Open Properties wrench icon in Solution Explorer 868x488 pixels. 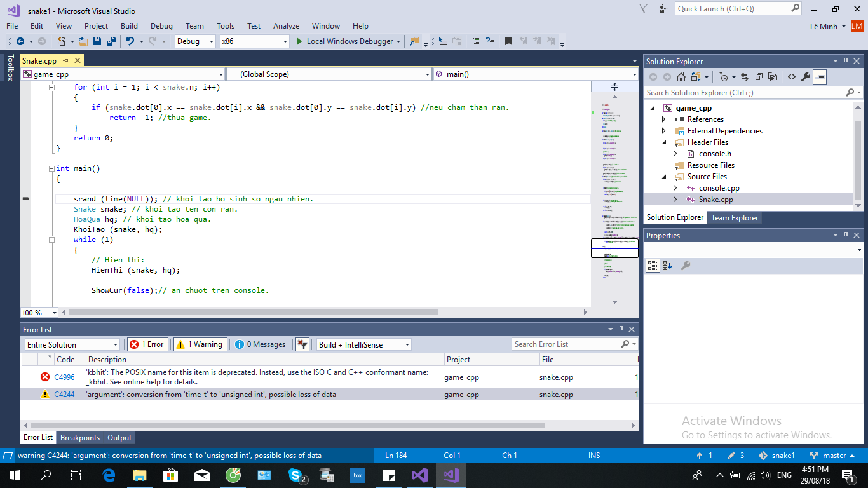pos(806,77)
